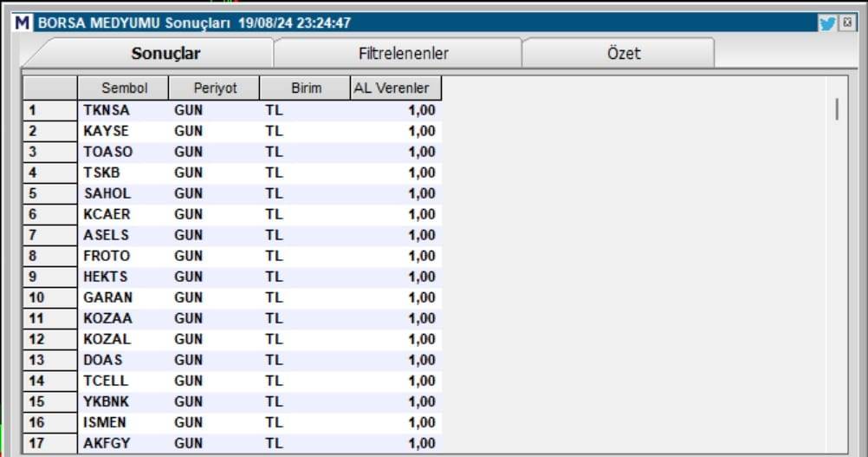This screenshot has height=457, width=868.
Task: Select the KOZAA symbol cell
Action: pos(124,318)
